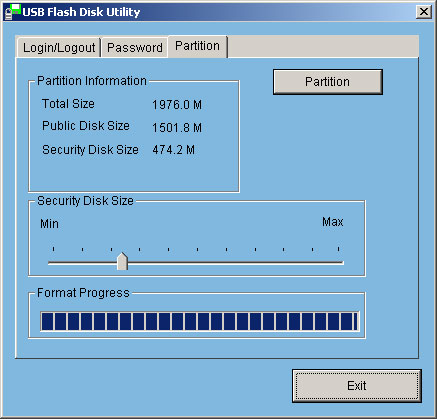This screenshot has height=419, width=437.
Task: Click the Security Disk Size slider thumb
Action: [122, 261]
